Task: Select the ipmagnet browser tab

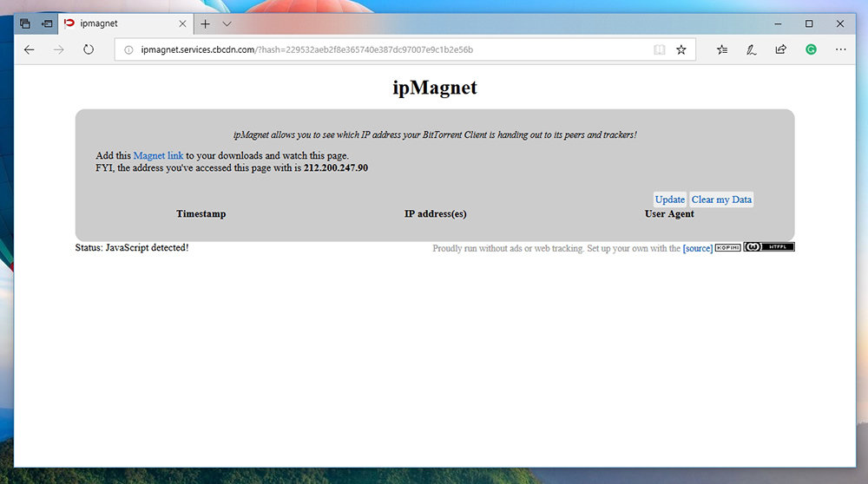Action: click(x=126, y=23)
